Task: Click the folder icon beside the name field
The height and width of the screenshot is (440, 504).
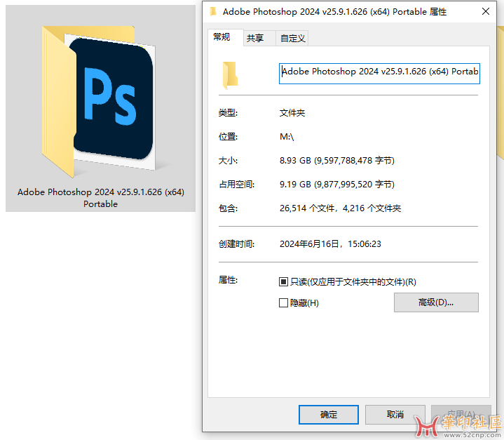Action: pos(230,75)
